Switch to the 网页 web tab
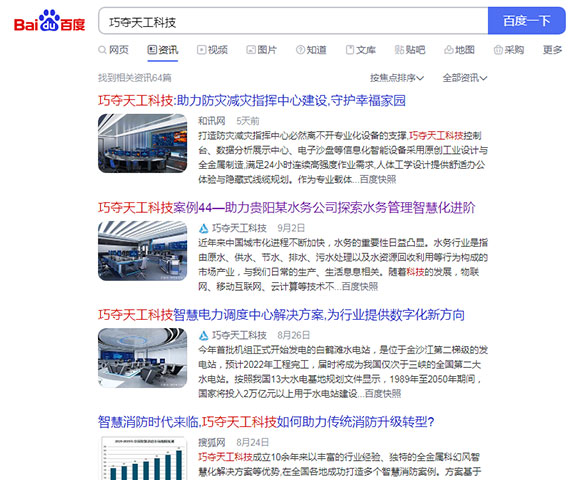580x480 pixels. pos(114,50)
